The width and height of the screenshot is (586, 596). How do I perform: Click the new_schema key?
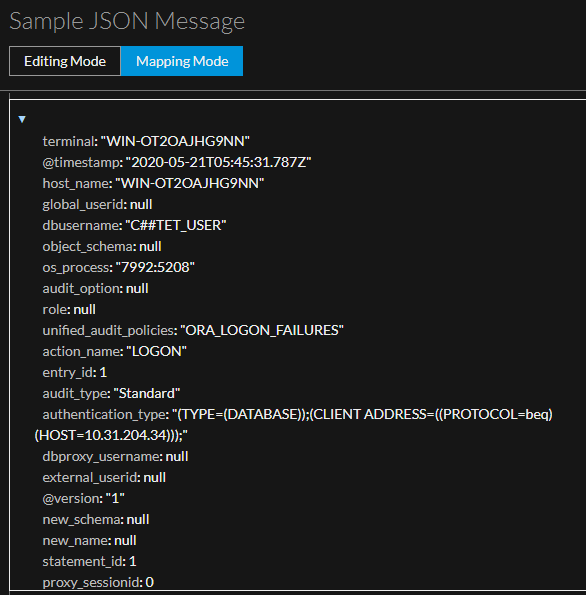click(x=81, y=520)
